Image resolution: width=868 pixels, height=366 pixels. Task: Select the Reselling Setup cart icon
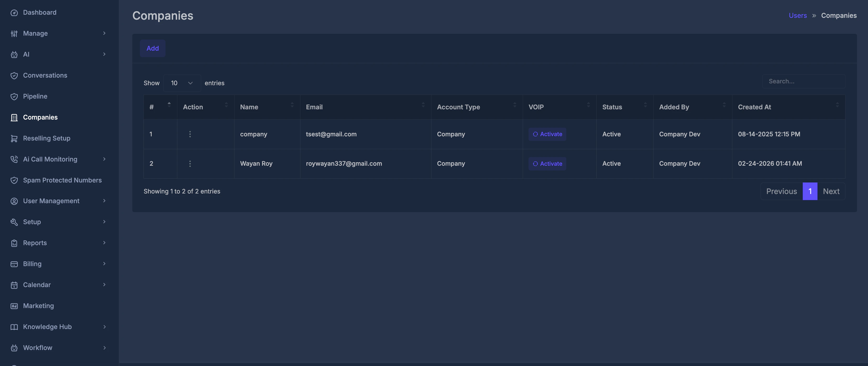click(x=14, y=138)
